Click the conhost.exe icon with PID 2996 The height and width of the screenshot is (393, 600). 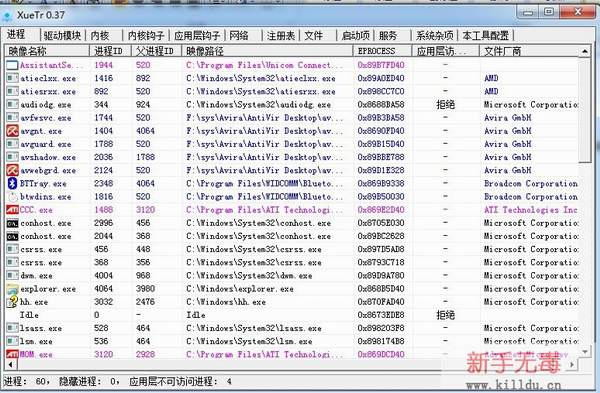12,223
